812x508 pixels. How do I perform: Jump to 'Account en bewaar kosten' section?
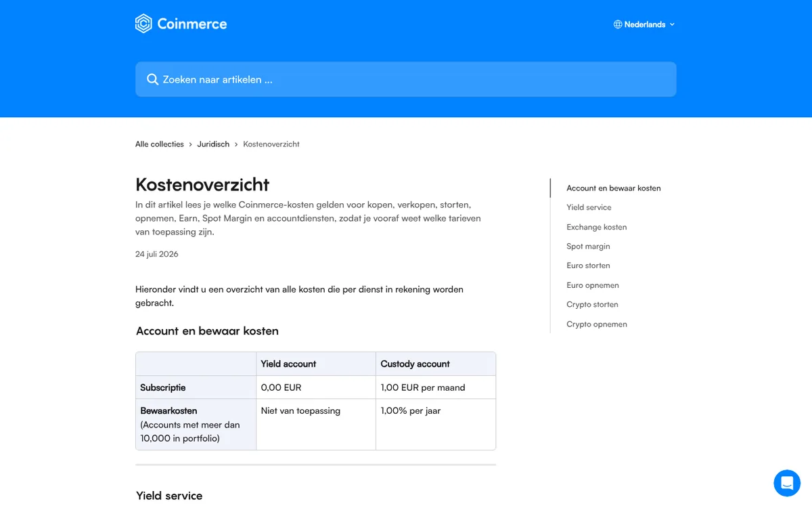[614, 188]
